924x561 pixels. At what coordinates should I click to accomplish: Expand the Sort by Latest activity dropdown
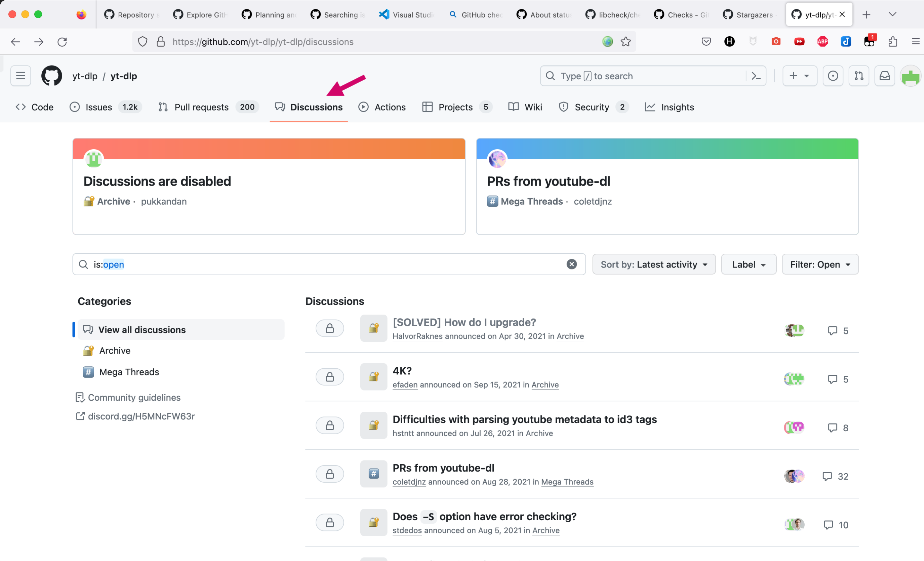click(654, 265)
